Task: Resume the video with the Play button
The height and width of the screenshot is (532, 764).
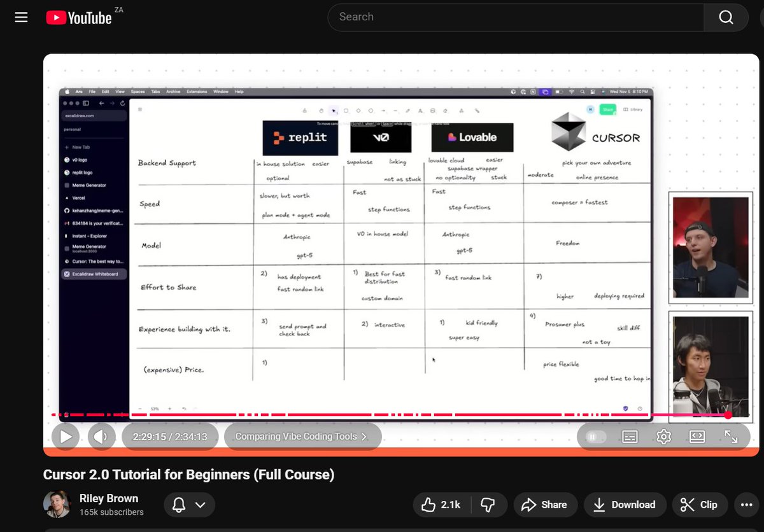Action: tap(66, 437)
